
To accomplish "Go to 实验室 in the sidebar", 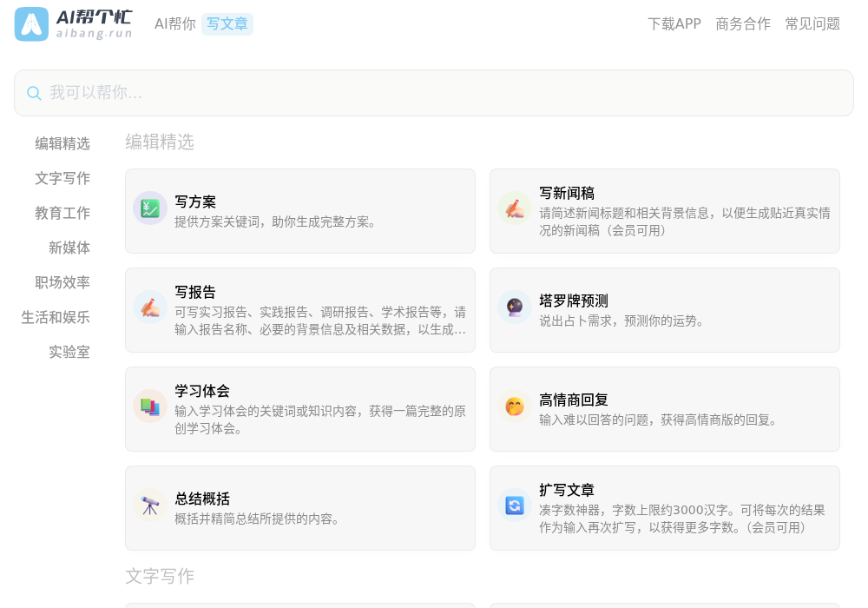I will coord(69,352).
